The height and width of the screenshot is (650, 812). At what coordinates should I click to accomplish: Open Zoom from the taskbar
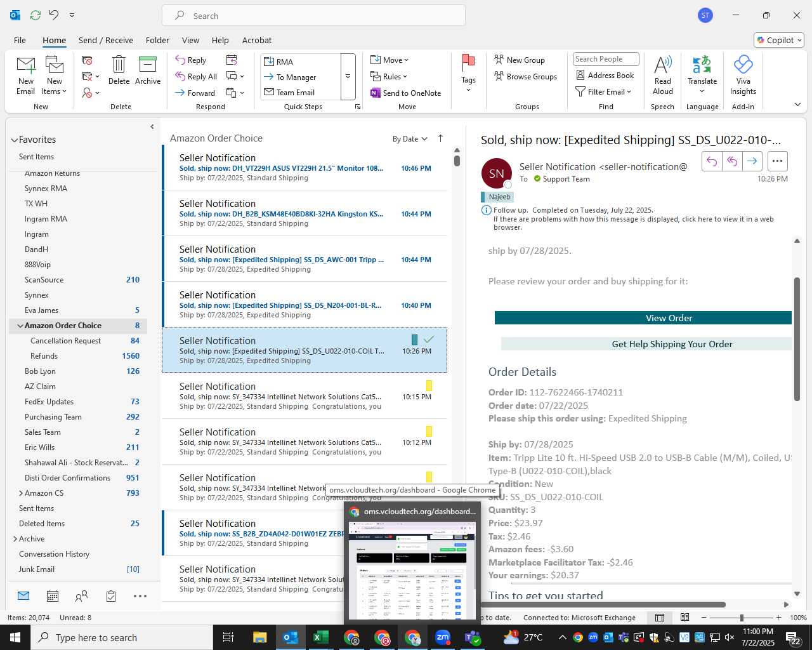coord(443,637)
